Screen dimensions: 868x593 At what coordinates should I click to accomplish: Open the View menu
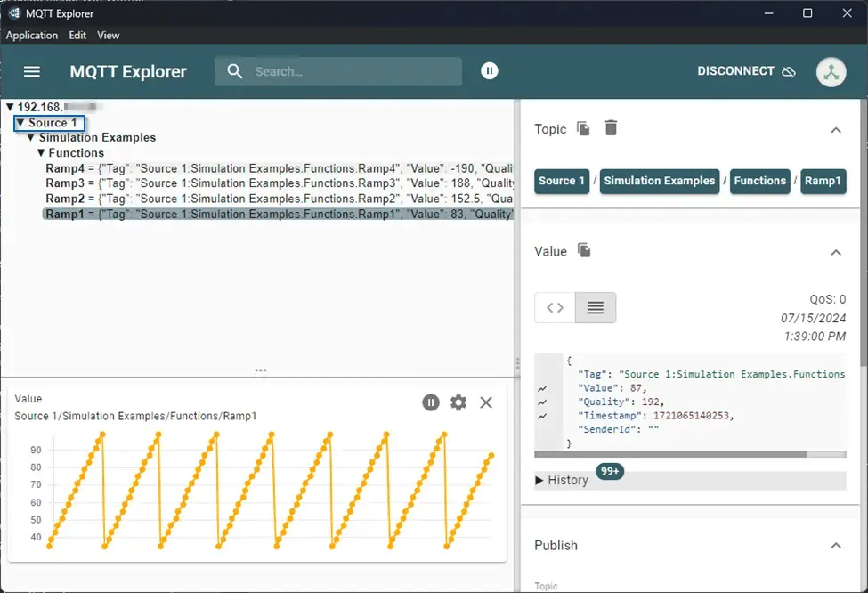108,36
